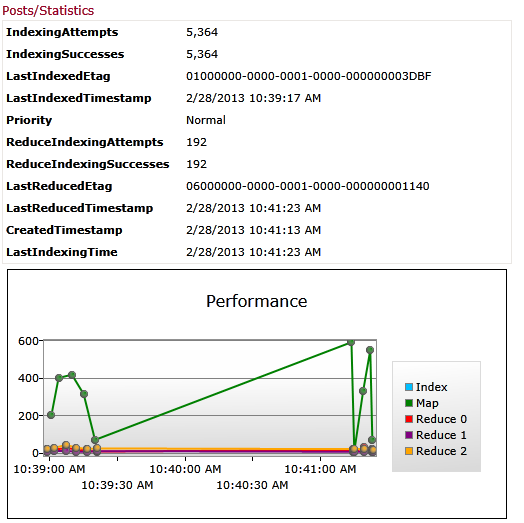The width and height of the screenshot is (524, 523).
Task: Select the Map peak data point near 420
Action: pos(72,375)
